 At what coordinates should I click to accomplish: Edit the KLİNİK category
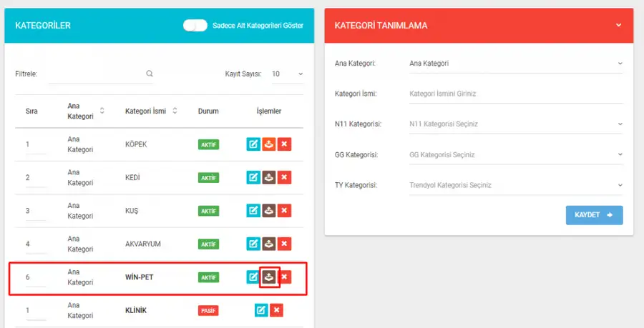click(x=261, y=310)
